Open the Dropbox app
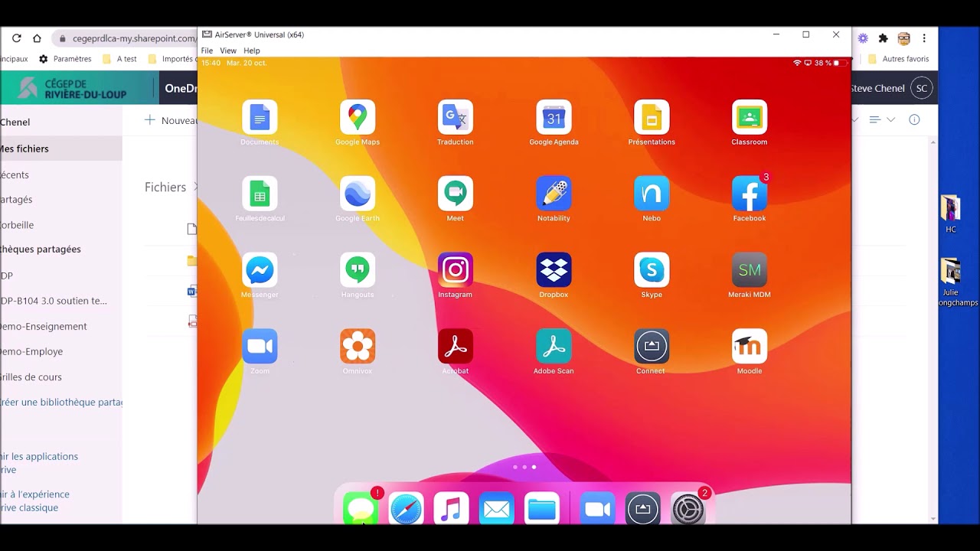Viewport: 980px width, 551px height. click(x=554, y=270)
